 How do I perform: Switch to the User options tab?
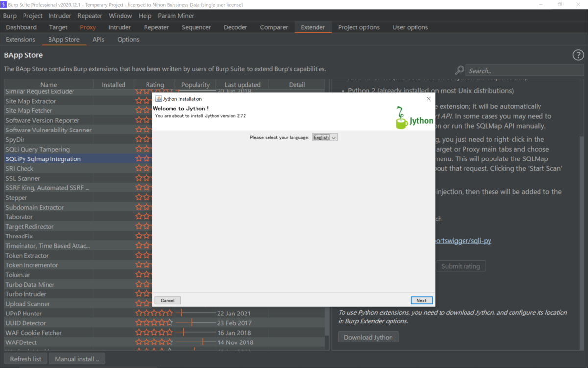410,27
